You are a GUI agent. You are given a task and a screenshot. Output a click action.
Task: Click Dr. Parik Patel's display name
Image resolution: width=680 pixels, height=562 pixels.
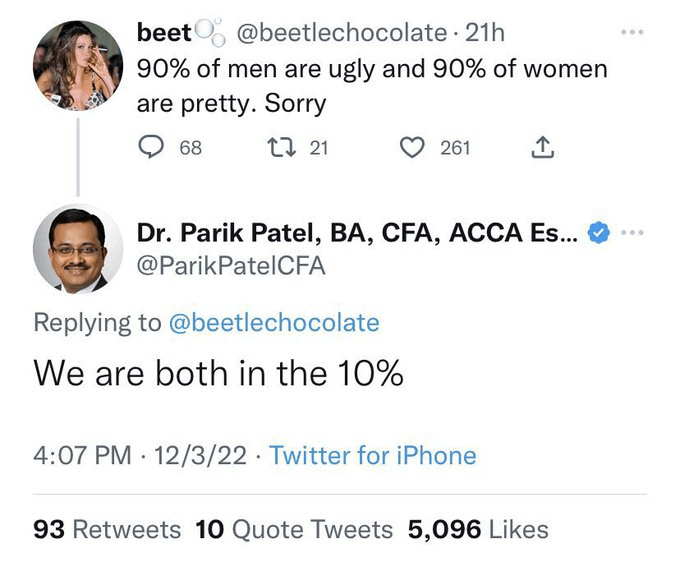356,234
